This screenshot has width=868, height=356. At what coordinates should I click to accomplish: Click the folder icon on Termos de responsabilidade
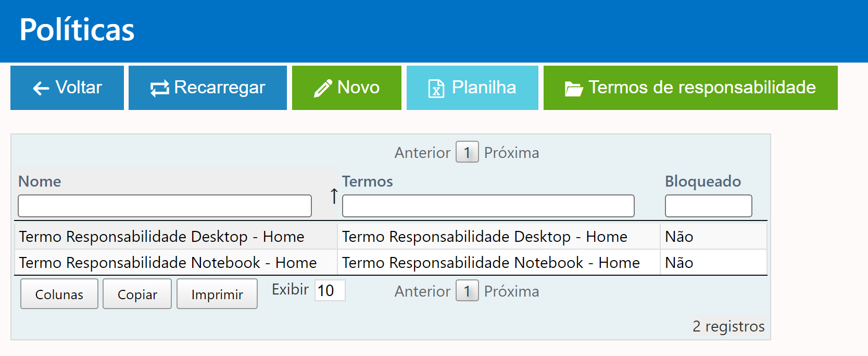(574, 89)
